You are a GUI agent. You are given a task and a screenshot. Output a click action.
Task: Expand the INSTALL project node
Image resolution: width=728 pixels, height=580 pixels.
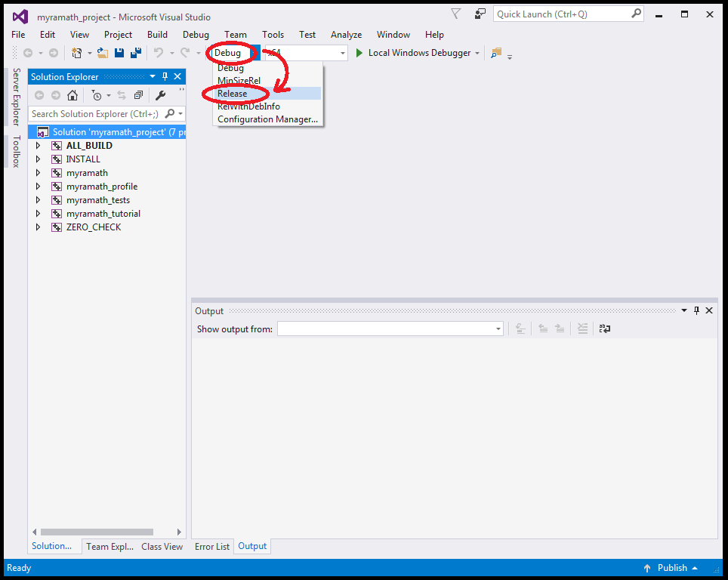[x=38, y=159]
